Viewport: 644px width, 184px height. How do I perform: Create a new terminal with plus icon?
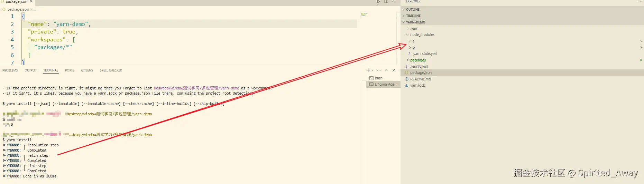coord(368,70)
